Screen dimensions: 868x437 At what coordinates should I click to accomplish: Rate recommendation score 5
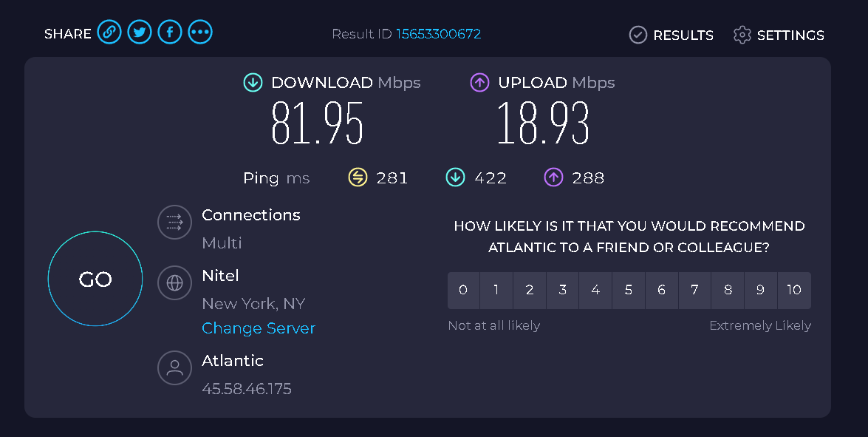click(629, 291)
